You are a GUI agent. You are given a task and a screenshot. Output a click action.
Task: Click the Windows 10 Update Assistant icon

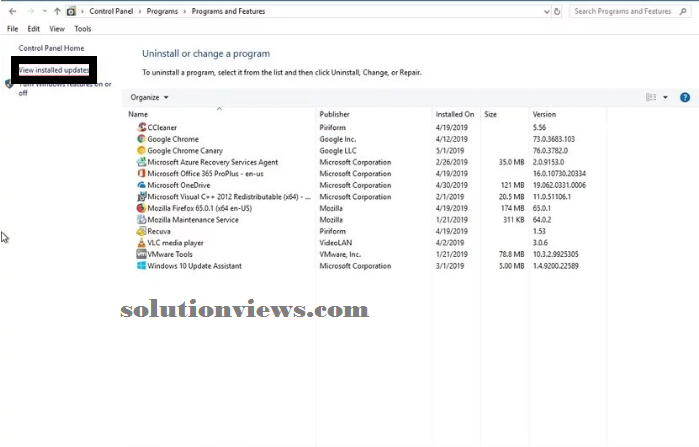[x=141, y=266]
